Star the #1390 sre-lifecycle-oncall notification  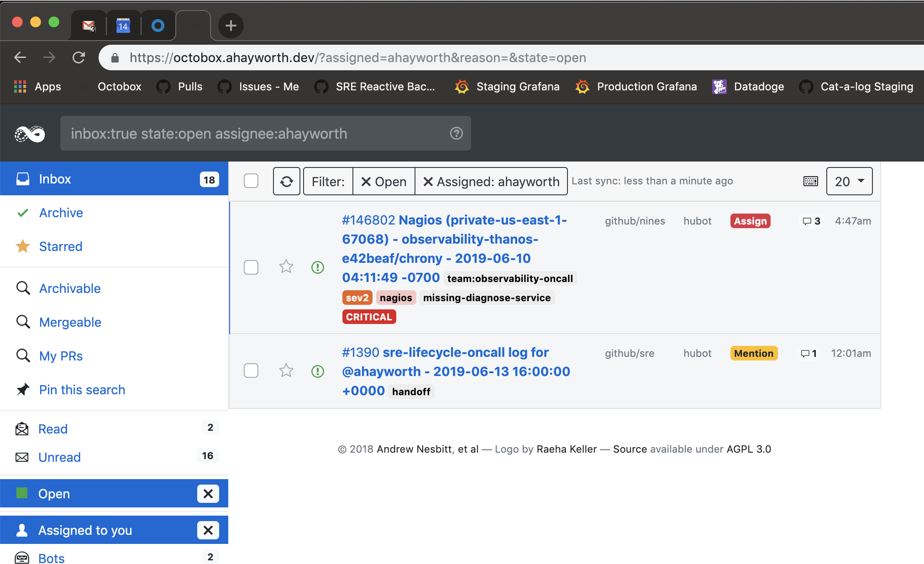tap(286, 370)
